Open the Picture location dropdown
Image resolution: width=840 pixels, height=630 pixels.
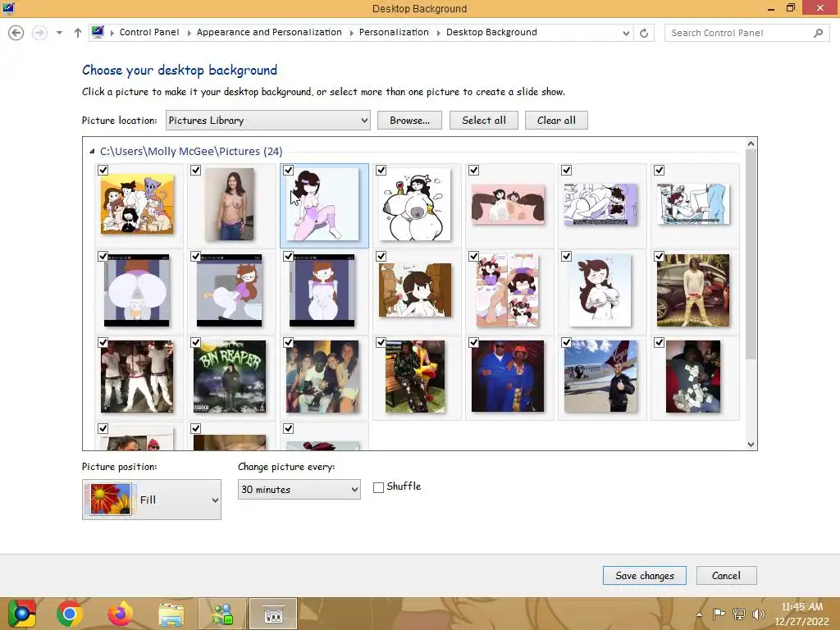(x=268, y=121)
